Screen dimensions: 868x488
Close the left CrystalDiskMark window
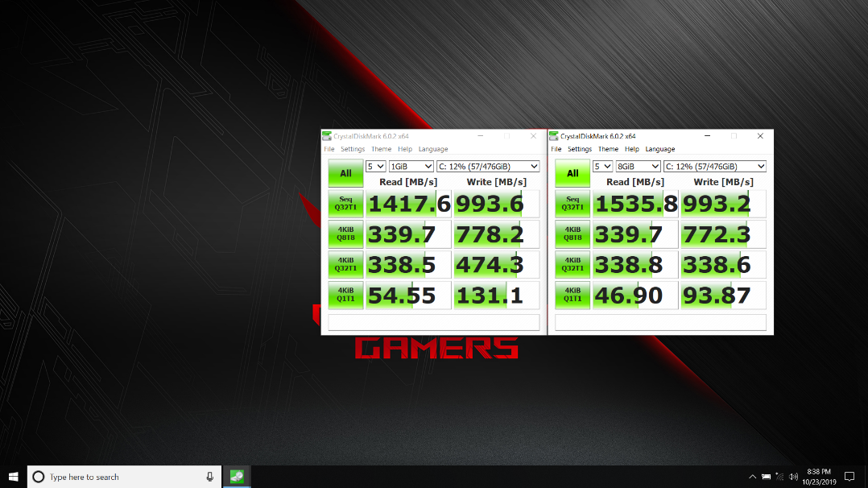tap(533, 136)
